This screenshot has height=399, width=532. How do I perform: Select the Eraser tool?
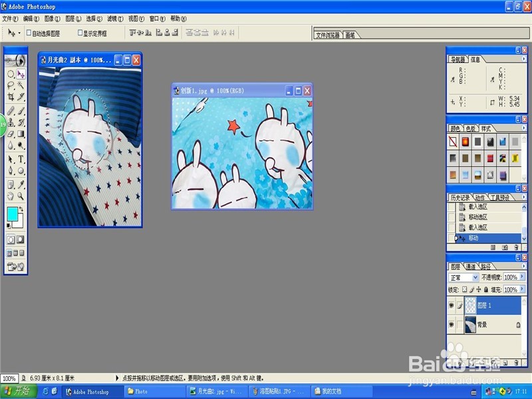[x=11, y=134]
